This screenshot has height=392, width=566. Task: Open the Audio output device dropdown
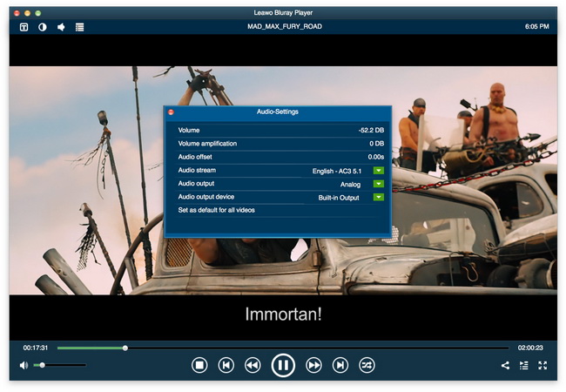click(379, 198)
